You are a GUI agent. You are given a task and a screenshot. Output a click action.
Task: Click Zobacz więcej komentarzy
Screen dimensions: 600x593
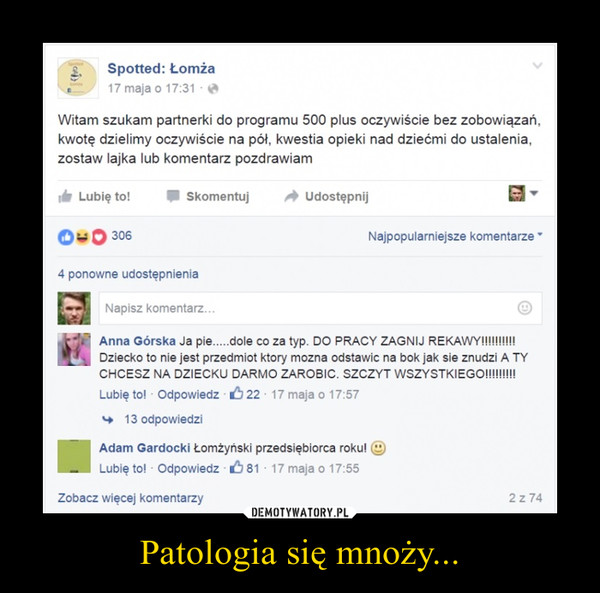click(x=130, y=498)
